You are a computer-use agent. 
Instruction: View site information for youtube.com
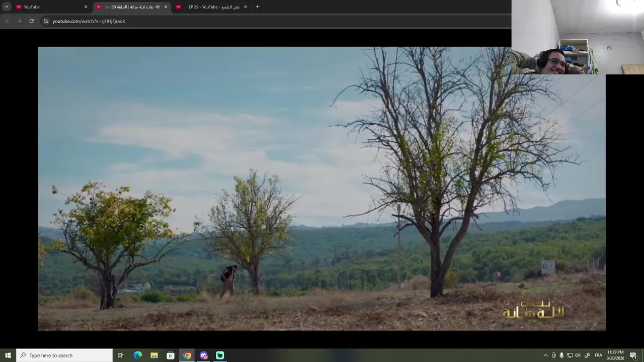[46, 21]
